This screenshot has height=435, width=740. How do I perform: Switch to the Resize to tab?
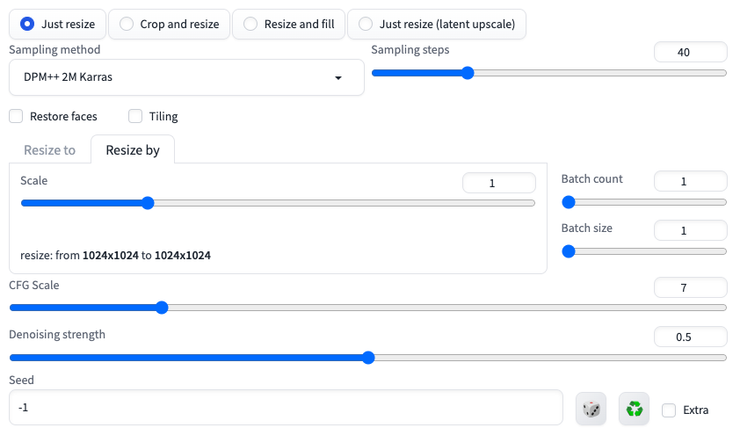[50, 150]
